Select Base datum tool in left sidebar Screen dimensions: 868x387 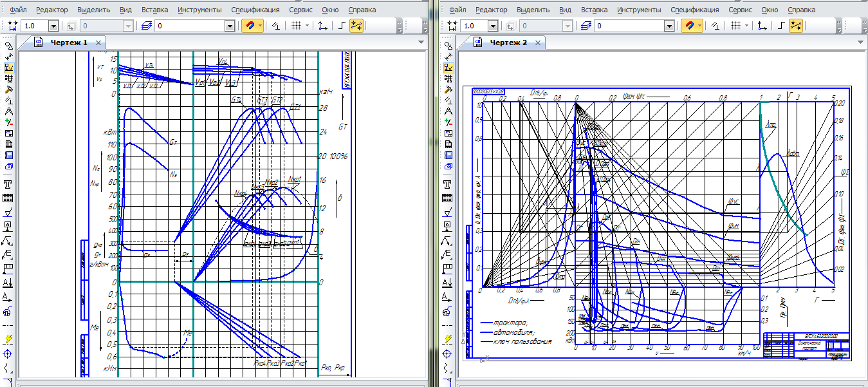[x=8, y=226]
